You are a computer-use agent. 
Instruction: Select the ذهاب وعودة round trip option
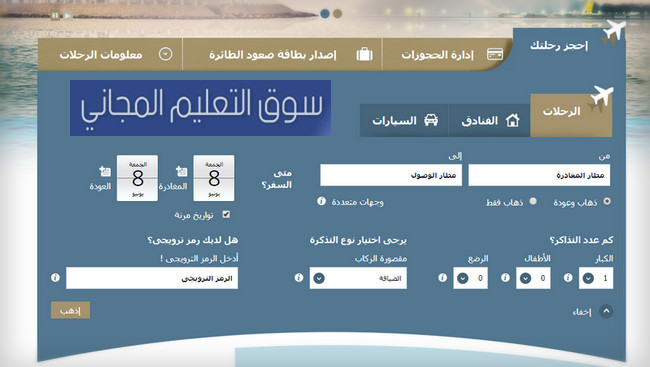coord(607,201)
